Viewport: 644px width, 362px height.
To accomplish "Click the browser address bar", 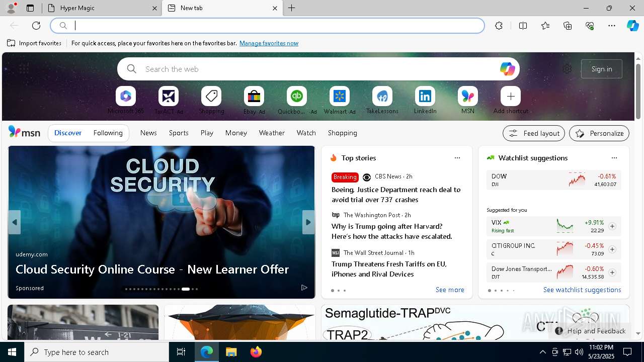I will tap(267, 26).
